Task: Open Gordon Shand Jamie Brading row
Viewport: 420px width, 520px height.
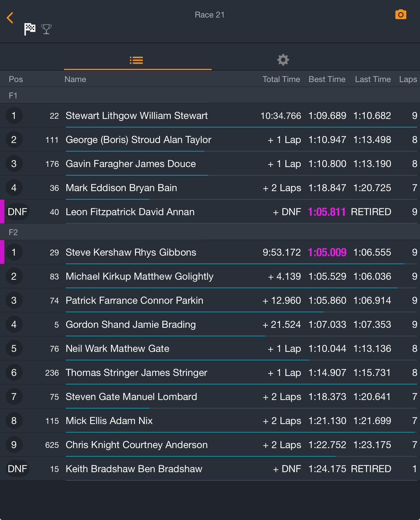Action: point(210,325)
